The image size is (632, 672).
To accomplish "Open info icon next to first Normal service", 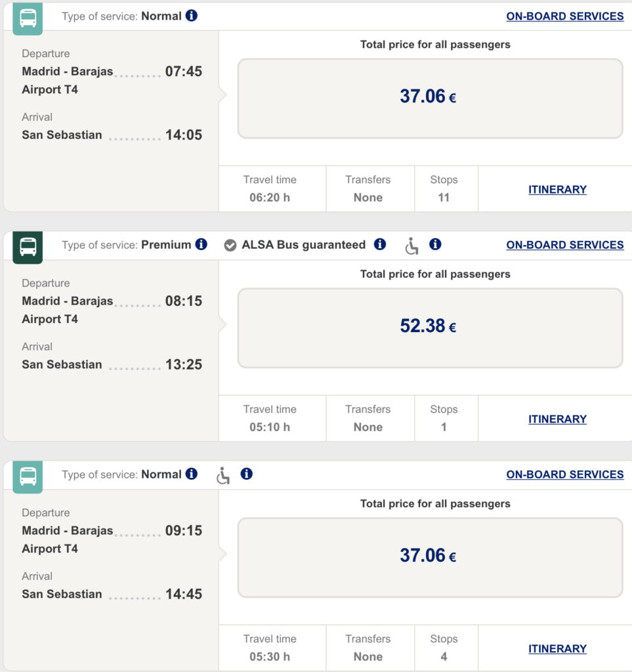I will coord(191,16).
